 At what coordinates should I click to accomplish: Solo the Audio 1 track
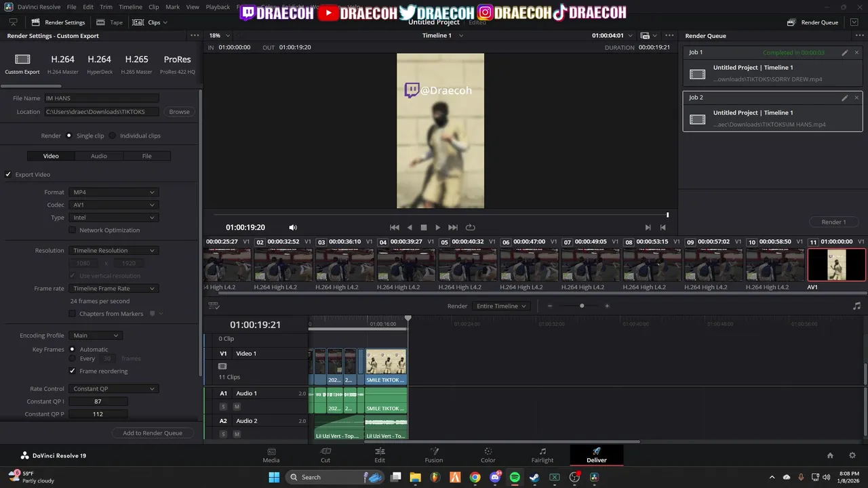[223, 407]
